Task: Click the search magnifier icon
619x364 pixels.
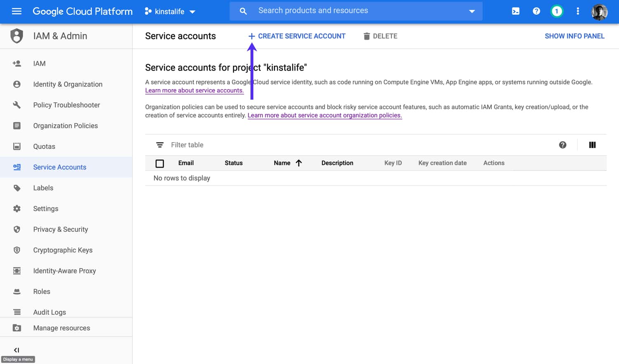Action: [243, 11]
